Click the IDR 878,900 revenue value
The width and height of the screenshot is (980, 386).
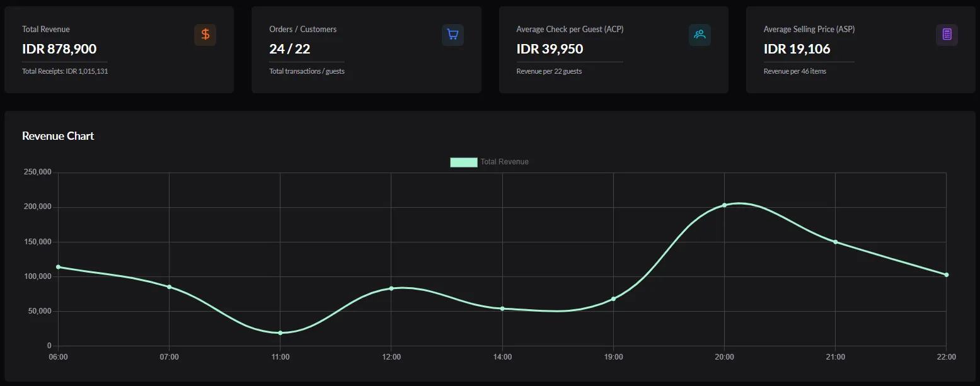click(x=59, y=49)
